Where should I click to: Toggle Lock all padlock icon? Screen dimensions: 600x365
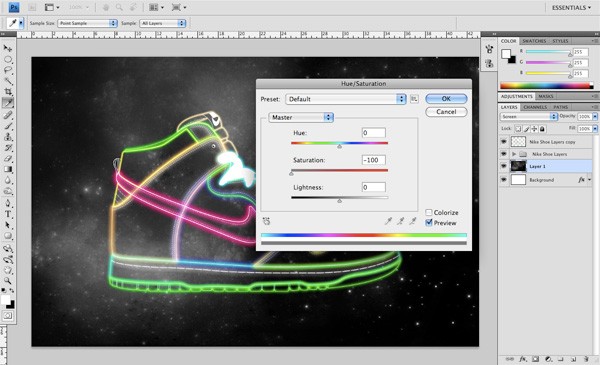coord(542,129)
